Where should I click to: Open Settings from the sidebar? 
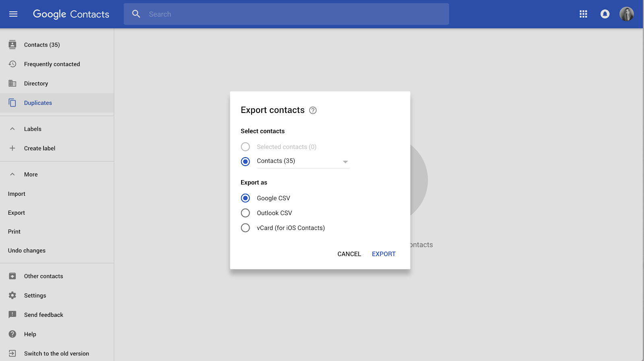[57, 295]
